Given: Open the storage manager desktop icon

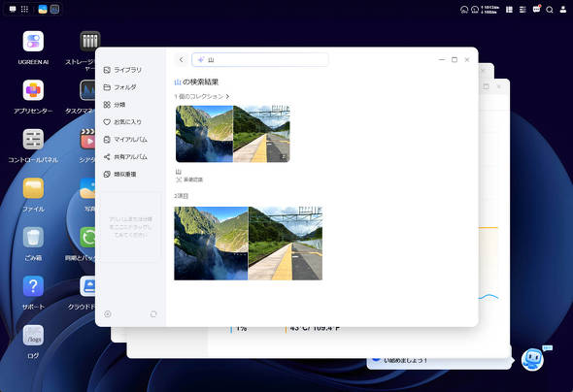Looking at the screenshot, I should [89, 42].
